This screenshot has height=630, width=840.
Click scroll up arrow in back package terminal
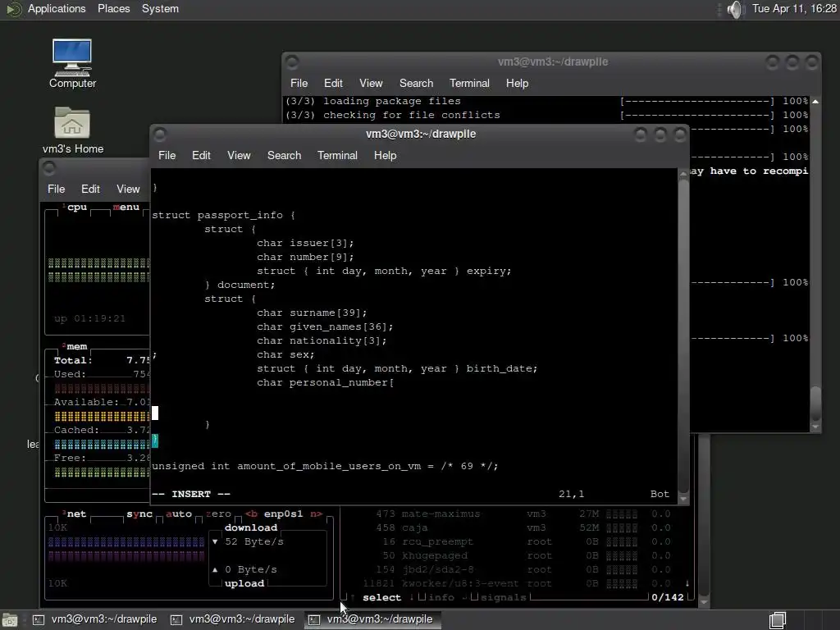(815, 101)
